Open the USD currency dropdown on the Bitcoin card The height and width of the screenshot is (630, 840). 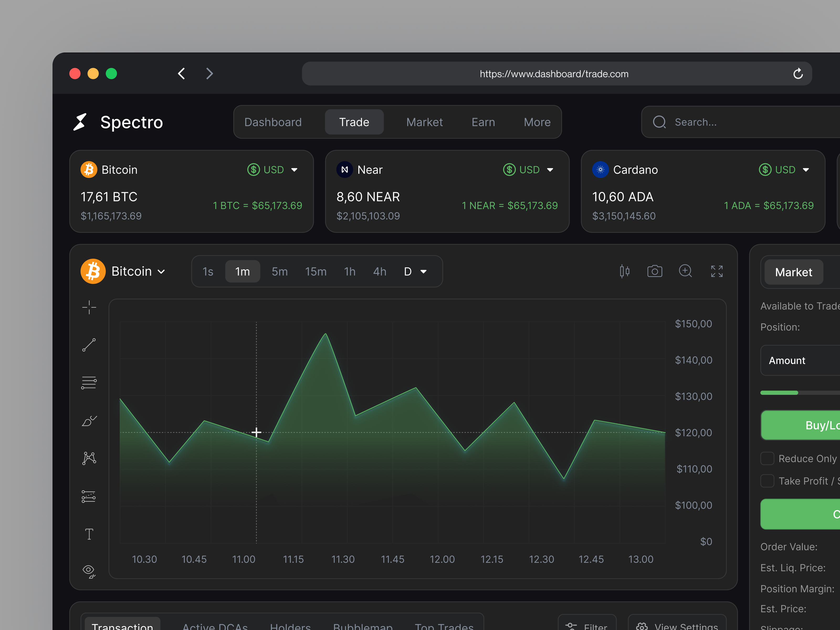click(x=272, y=170)
